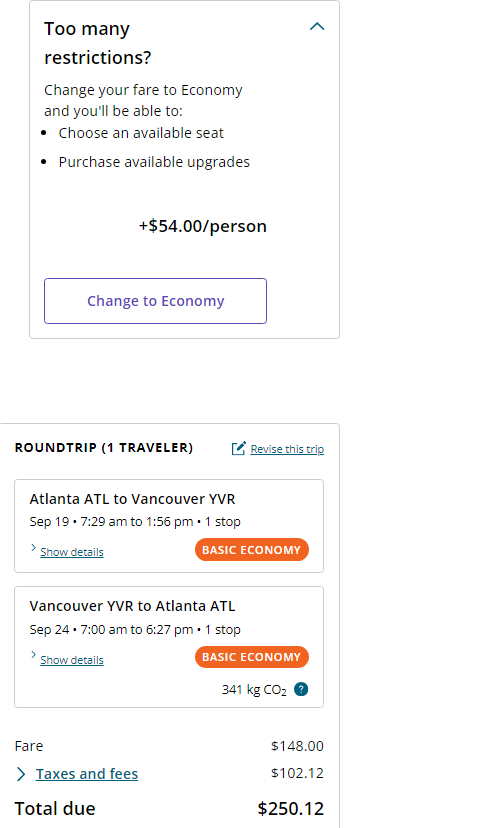Select the Atlanta ATL to Vancouver YVR heading
500x828 pixels.
click(133, 499)
